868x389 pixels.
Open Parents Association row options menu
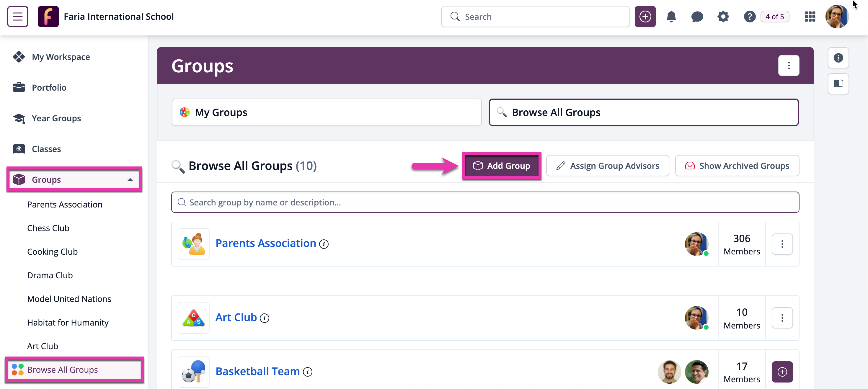[782, 243]
